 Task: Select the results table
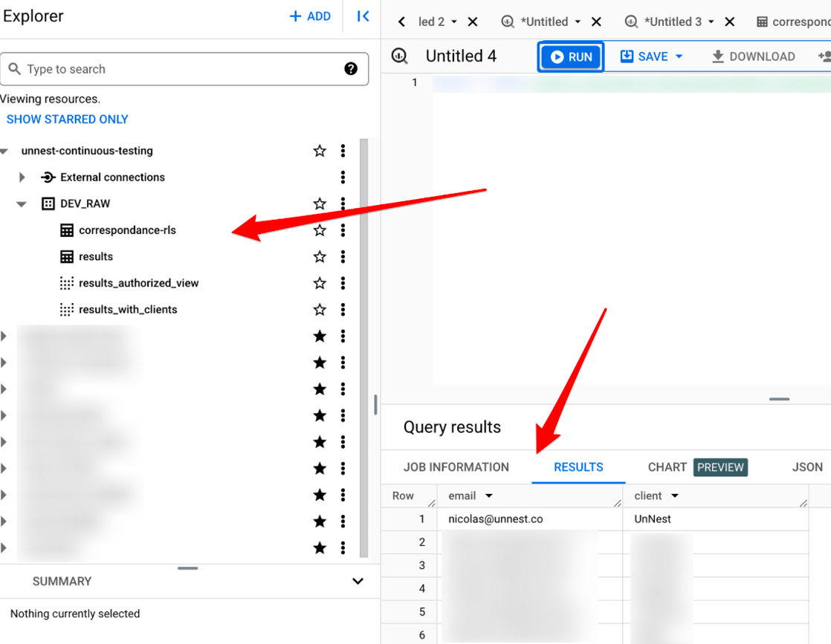96,257
